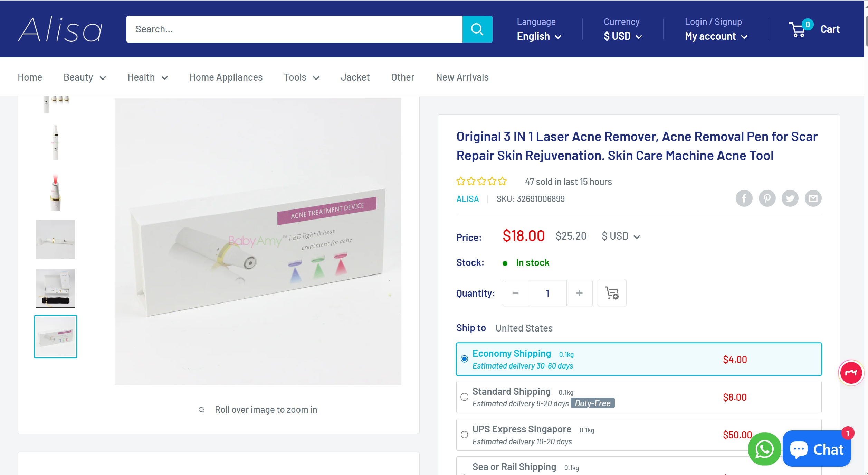Open the shopping cart icon

(x=798, y=30)
